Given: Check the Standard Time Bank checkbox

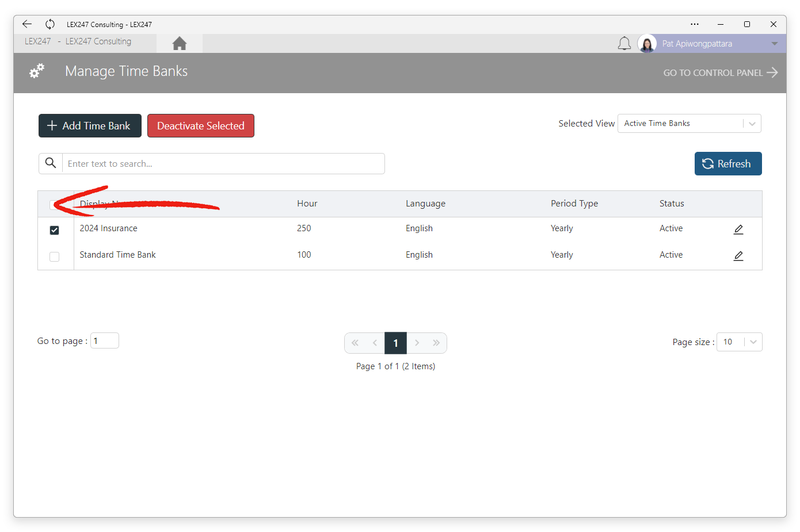Looking at the screenshot, I should pos(55,257).
